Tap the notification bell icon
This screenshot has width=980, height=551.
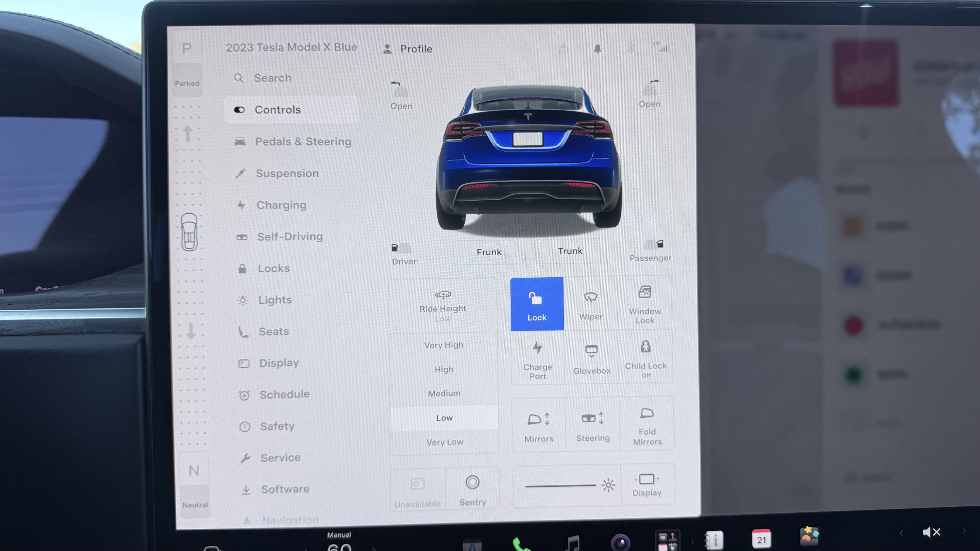(597, 49)
